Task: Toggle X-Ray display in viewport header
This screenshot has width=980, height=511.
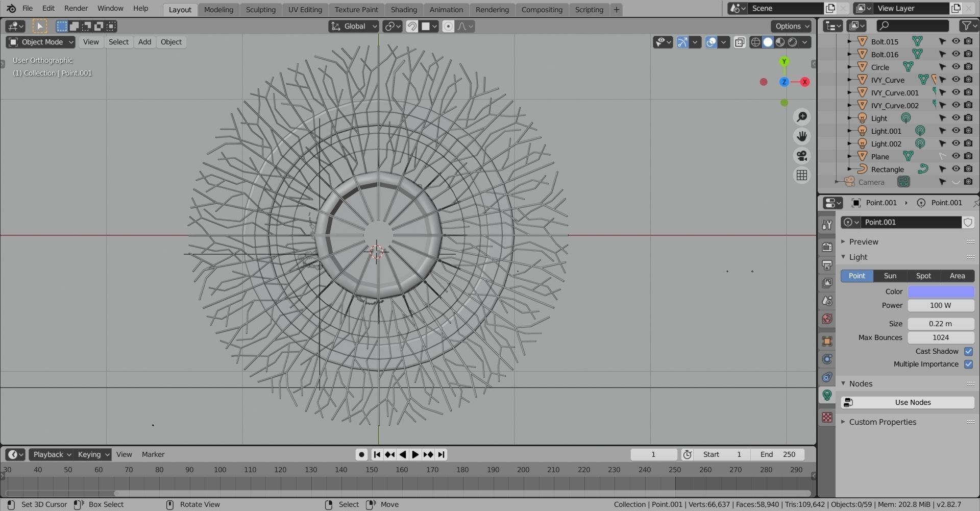Action: click(740, 42)
